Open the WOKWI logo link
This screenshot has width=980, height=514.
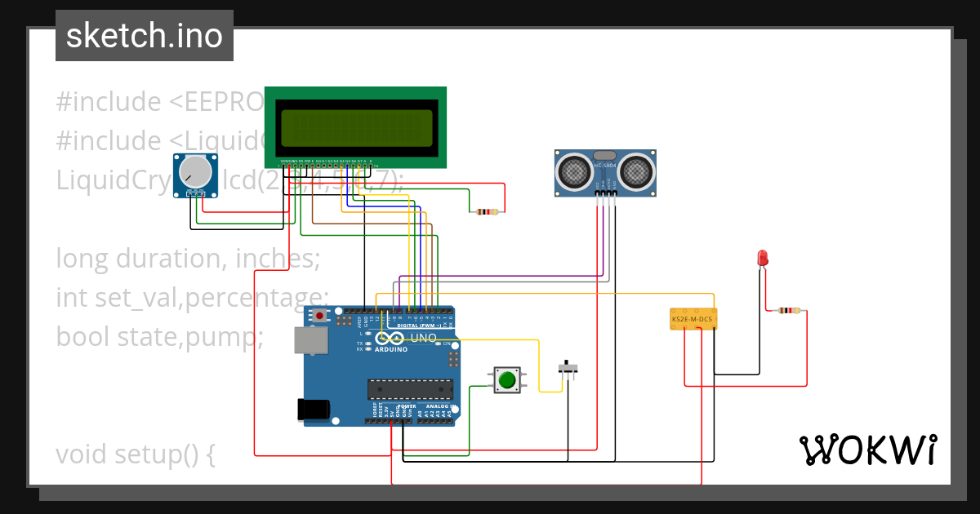pos(871,450)
